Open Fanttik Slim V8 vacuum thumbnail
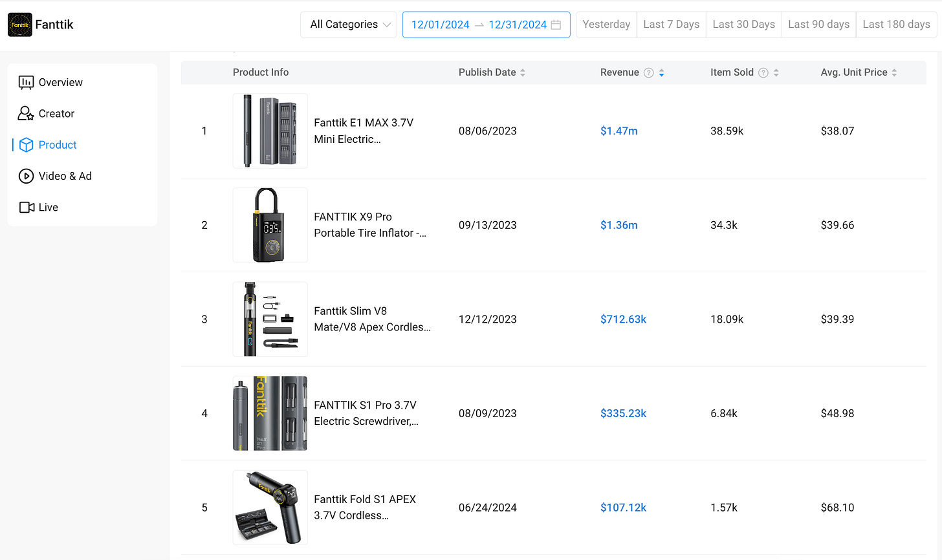 [x=270, y=319]
